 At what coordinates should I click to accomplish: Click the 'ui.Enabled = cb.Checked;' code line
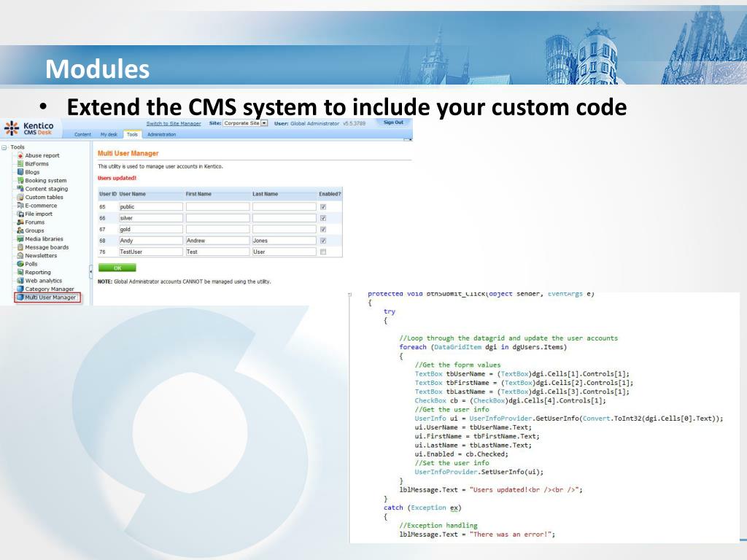click(461, 454)
